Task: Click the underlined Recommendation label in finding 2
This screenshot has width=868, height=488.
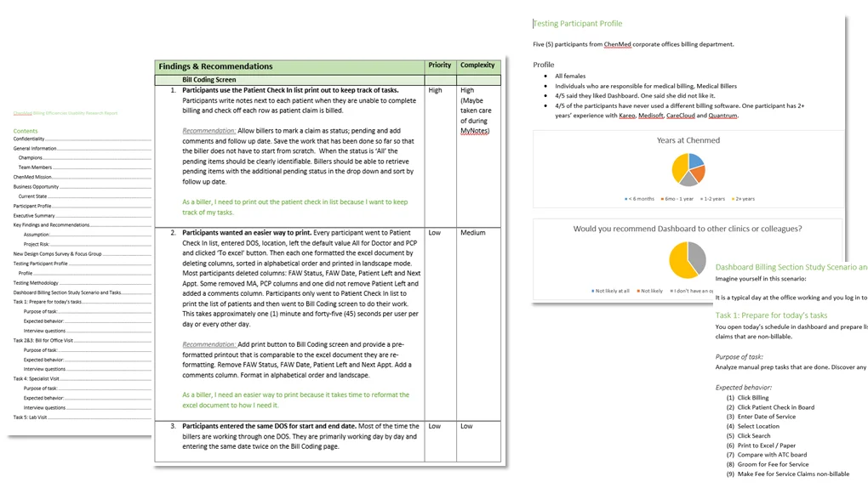Action: click(208, 344)
